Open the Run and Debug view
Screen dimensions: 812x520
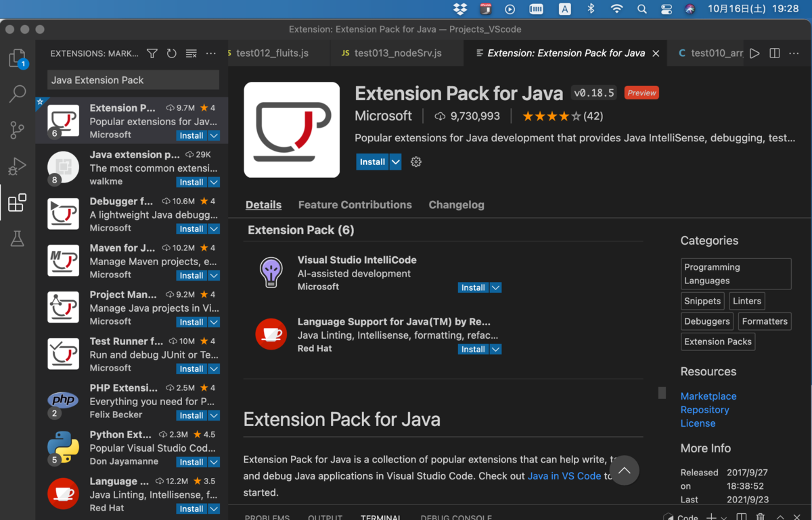(x=17, y=166)
